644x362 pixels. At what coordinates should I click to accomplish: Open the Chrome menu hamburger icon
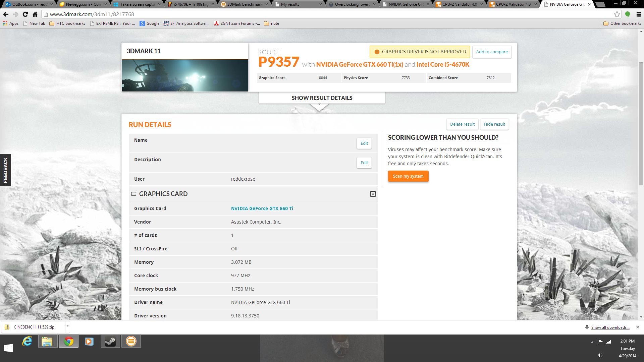click(x=639, y=14)
